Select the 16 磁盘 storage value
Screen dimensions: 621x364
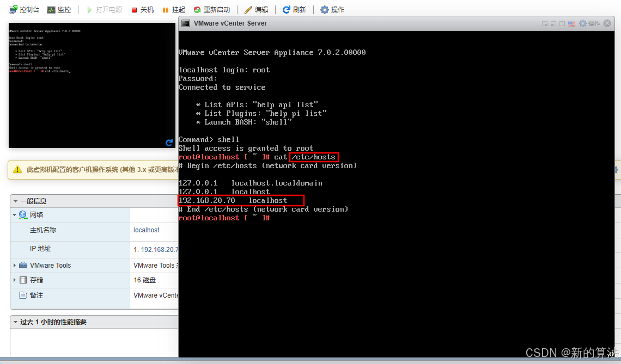click(144, 280)
